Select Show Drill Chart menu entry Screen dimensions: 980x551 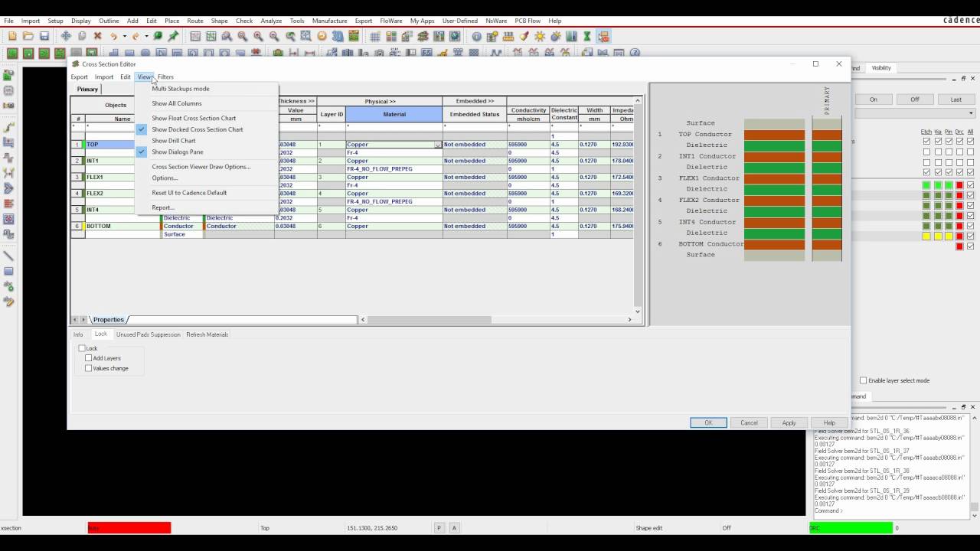tap(174, 141)
